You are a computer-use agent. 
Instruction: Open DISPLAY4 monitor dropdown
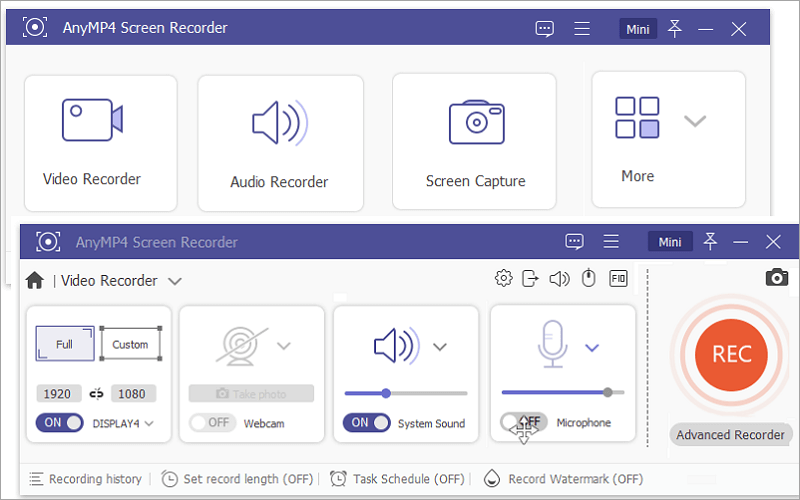click(x=122, y=423)
